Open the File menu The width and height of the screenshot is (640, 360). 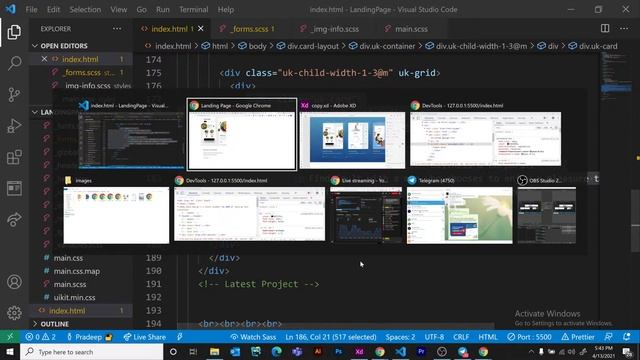[x=31, y=9]
